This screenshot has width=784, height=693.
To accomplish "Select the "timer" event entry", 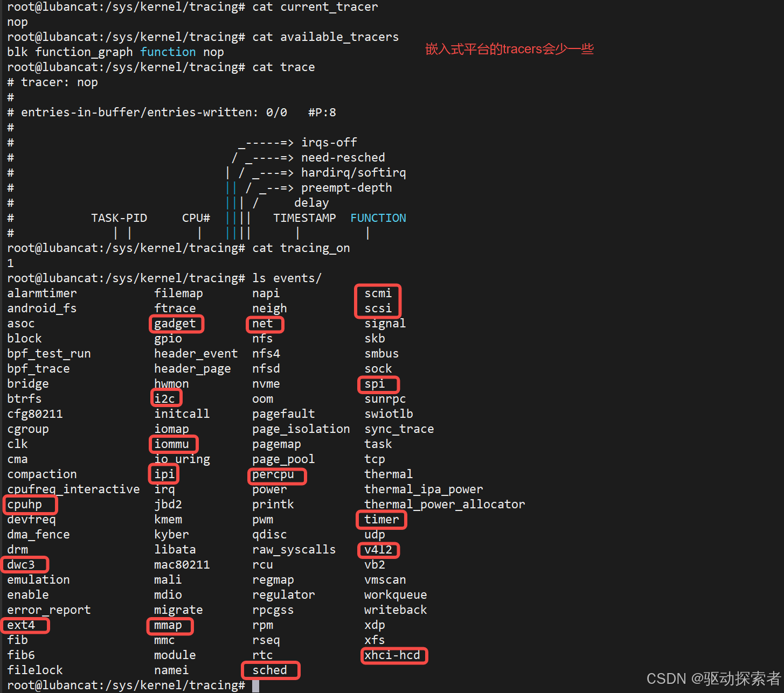I will 381,519.
